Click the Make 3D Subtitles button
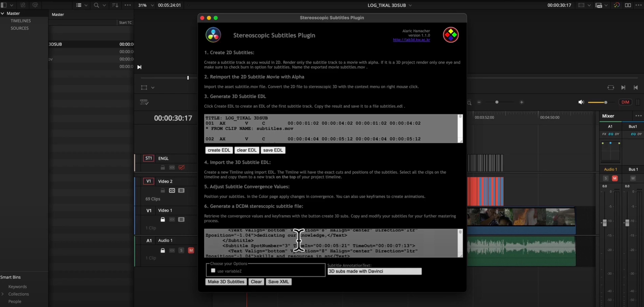The width and height of the screenshot is (644, 307). coord(226,282)
